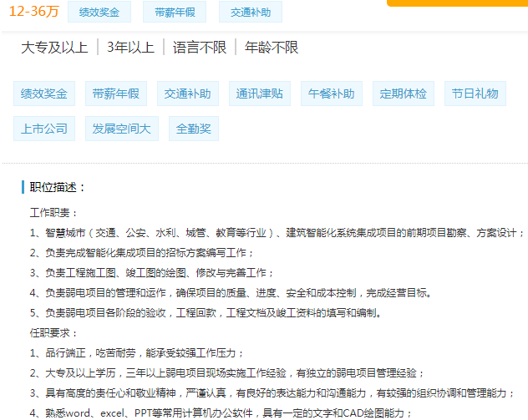Choose the 通讯津贴 benefit tag
This screenshot has height=420, width=528.
point(259,94)
